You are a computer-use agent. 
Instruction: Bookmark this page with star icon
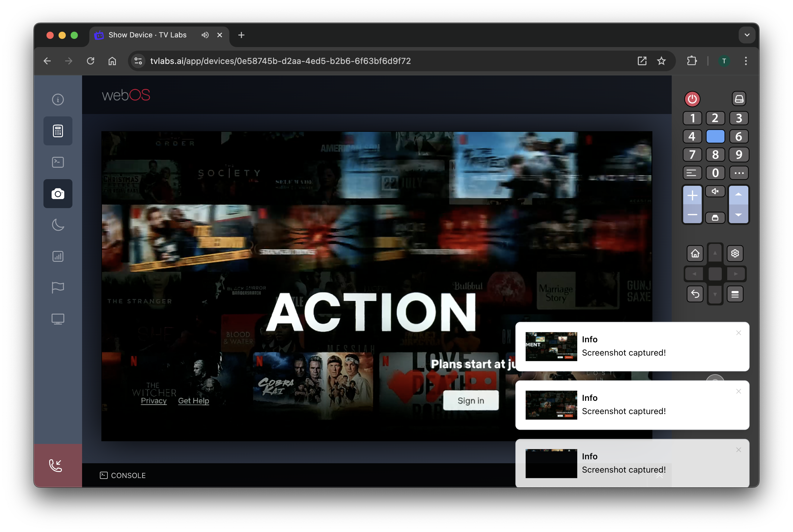pyautogui.click(x=661, y=61)
